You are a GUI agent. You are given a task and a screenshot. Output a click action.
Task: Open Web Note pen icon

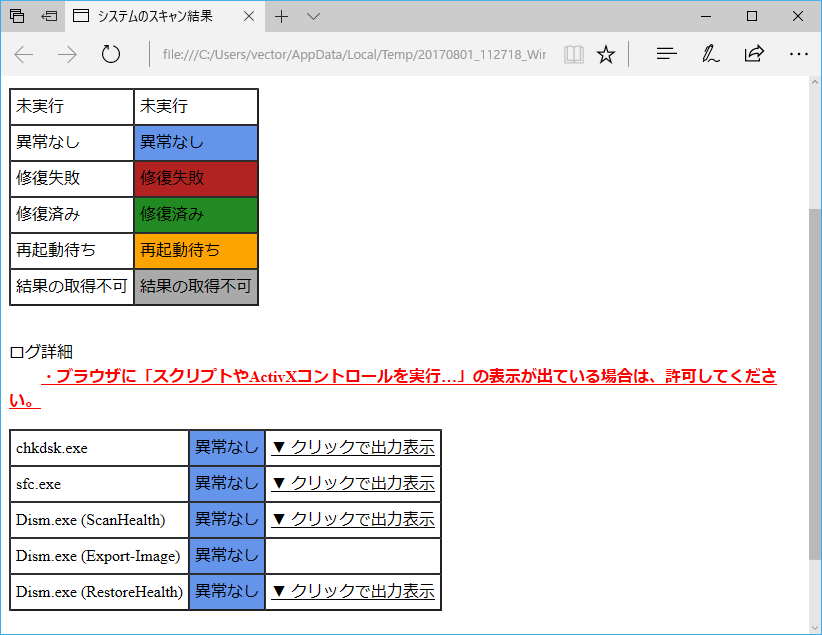pos(710,53)
